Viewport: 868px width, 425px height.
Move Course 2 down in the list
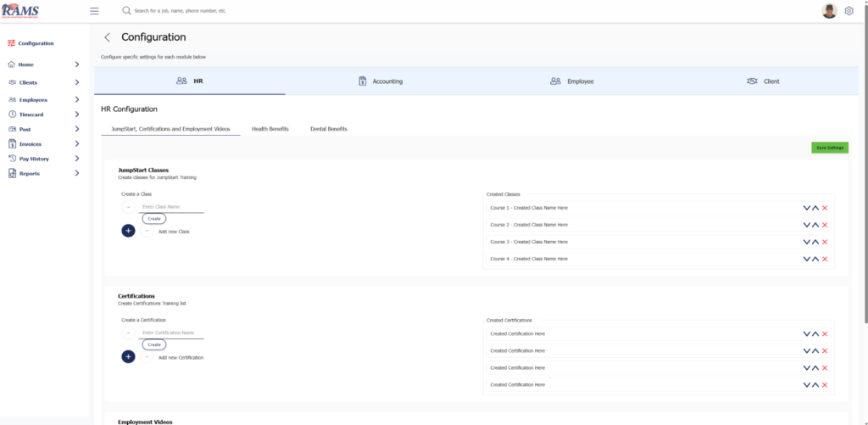806,225
